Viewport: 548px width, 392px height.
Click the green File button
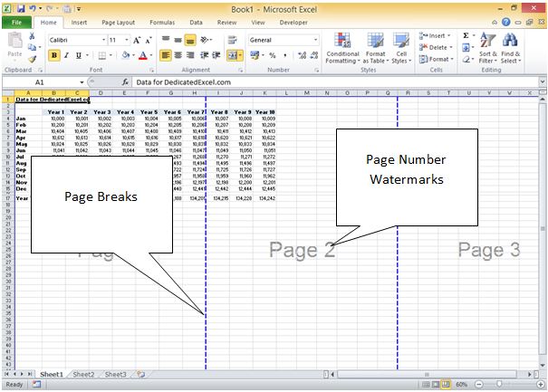tap(17, 21)
